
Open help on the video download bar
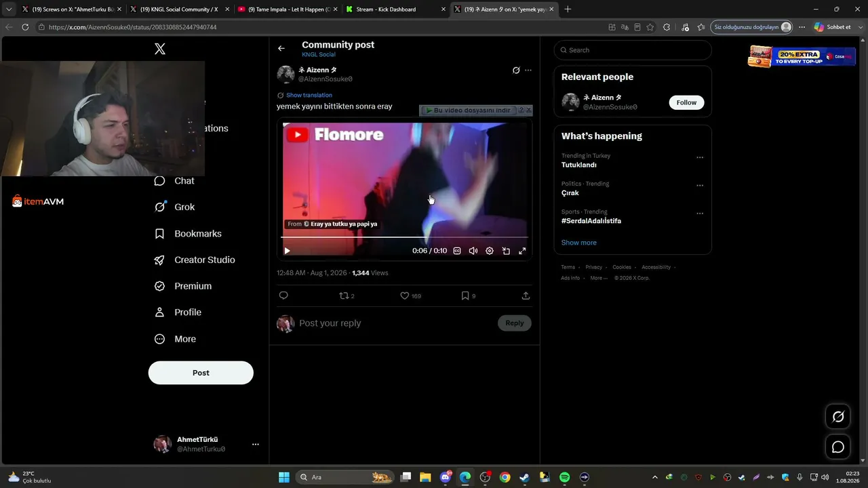[x=521, y=110]
